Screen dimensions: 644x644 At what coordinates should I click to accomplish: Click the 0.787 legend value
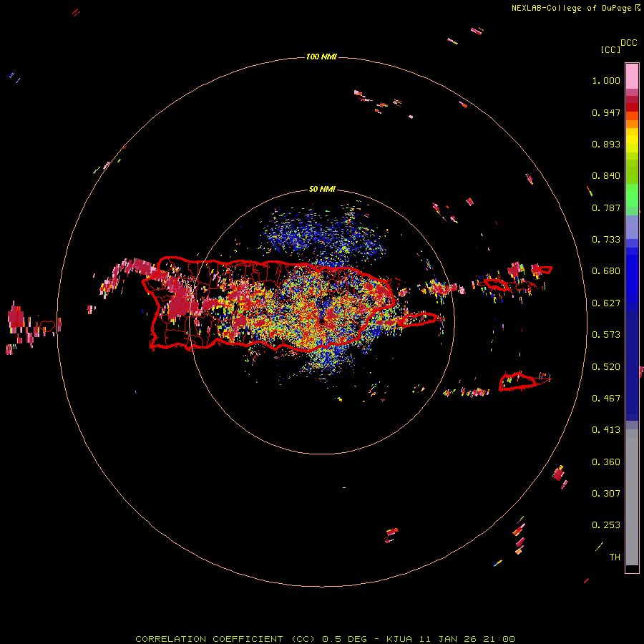[606, 208]
